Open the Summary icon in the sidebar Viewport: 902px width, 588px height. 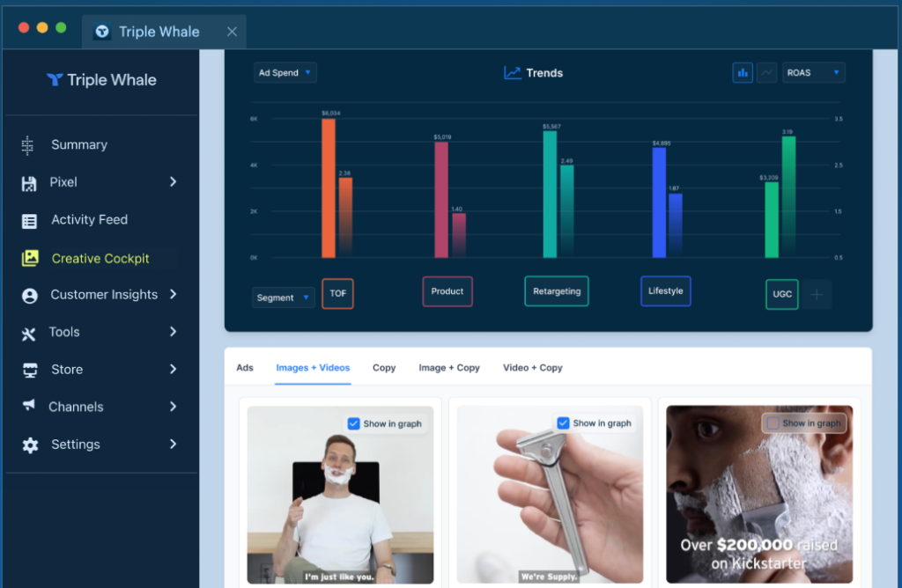click(x=27, y=145)
